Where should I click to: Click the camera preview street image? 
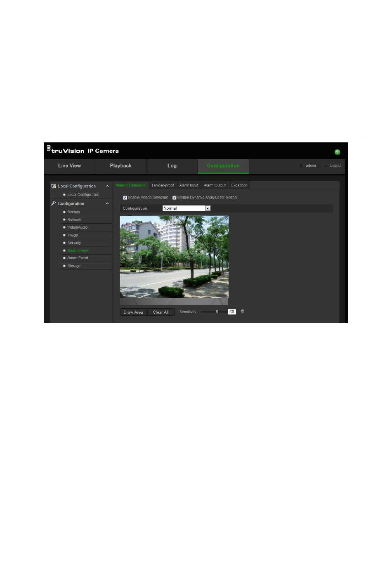[174, 257]
